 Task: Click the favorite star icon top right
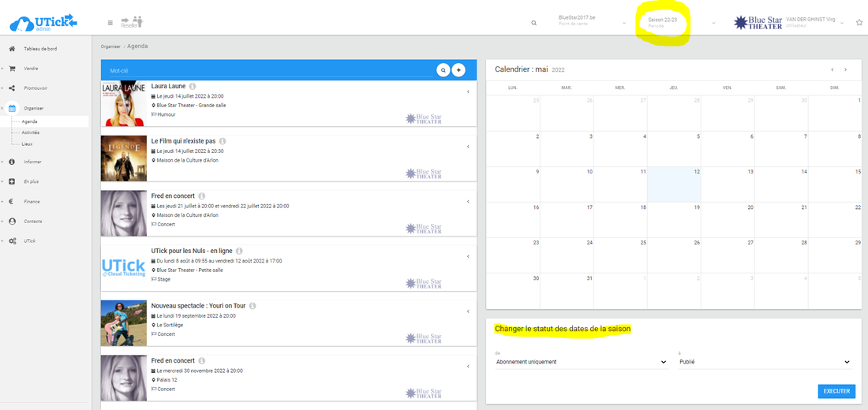pyautogui.click(x=859, y=23)
